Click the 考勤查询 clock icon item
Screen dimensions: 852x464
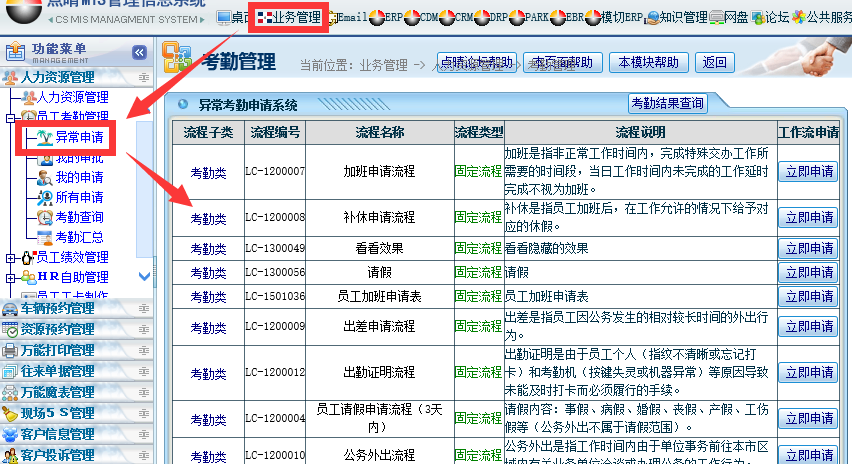tap(78, 217)
